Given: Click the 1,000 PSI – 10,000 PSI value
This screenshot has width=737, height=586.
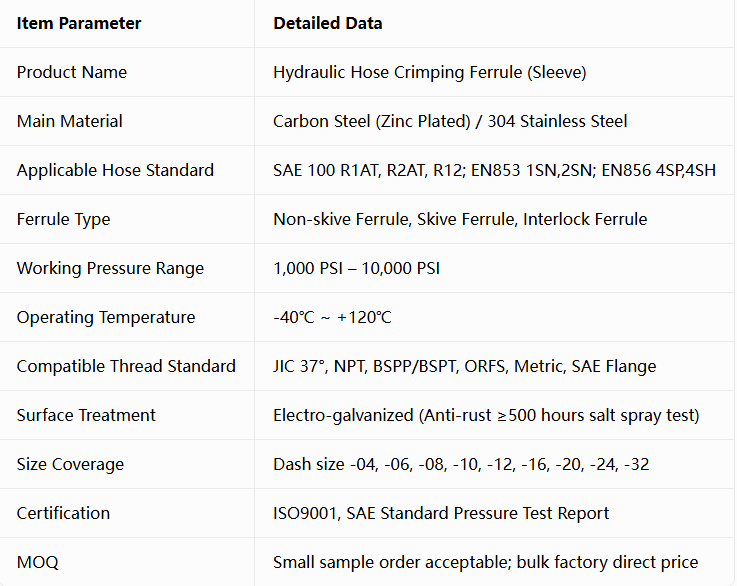Looking at the screenshot, I should click(x=357, y=268).
